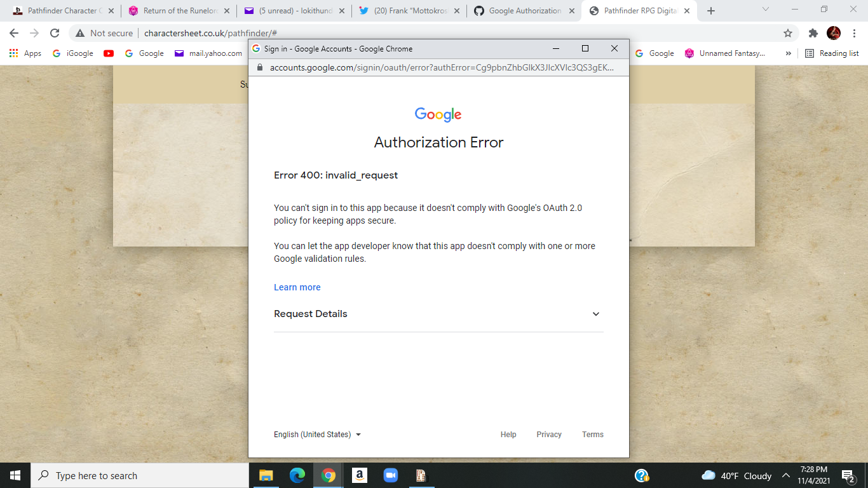The height and width of the screenshot is (488, 868).
Task: Click the bookmarks bar overflow chevron
Action: click(789, 53)
